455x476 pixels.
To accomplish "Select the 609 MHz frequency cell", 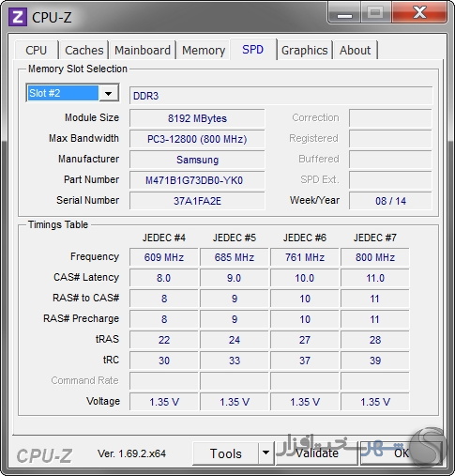I will [164, 257].
